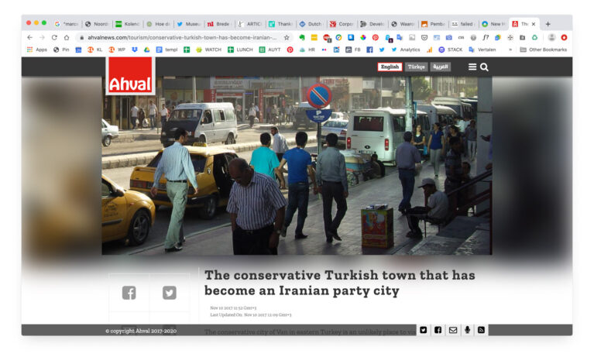The height and width of the screenshot is (364, 594).
Task: Open the hamburger menu in site header
Action: point(472,67)
